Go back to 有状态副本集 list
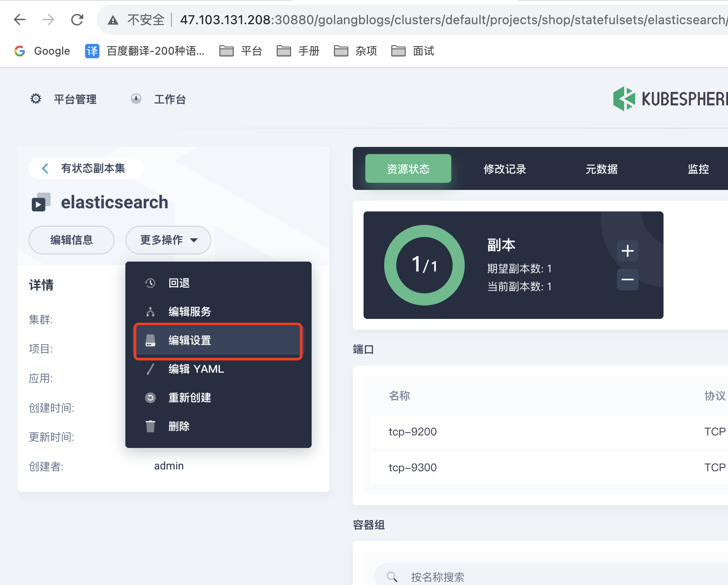728x585 pixels. click(86, 168)
